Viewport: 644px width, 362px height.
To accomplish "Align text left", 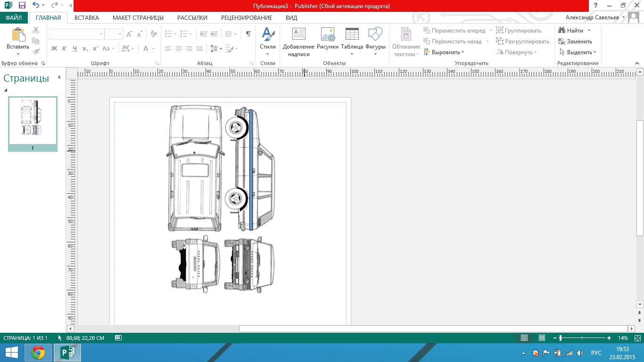I will (168, 49).
